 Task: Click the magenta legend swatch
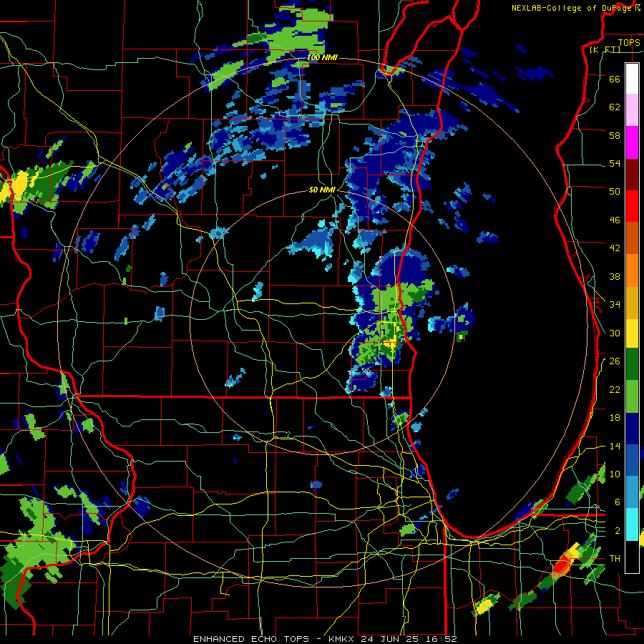[632, 142]
